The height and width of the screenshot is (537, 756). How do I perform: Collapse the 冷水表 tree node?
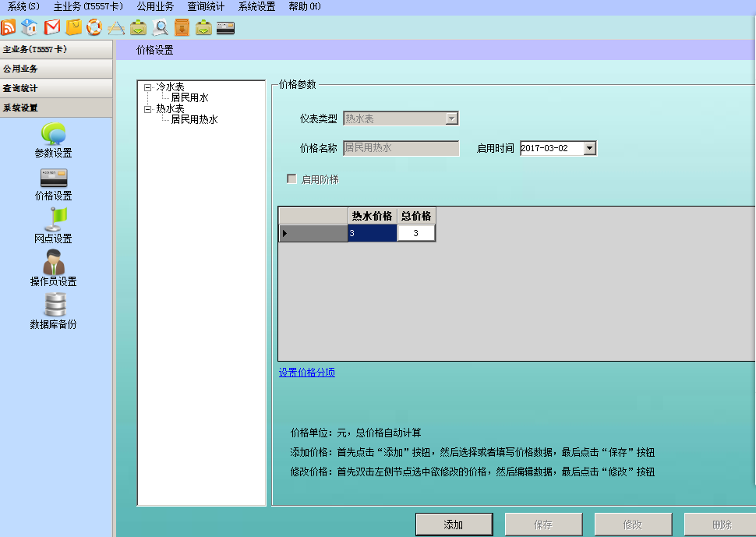(x=147, y=88)
